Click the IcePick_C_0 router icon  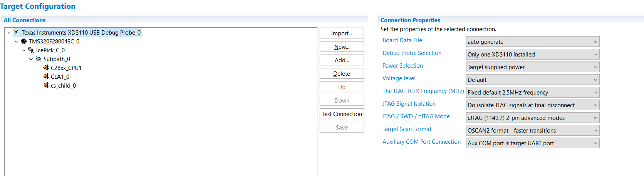click(x=31, y=50)
